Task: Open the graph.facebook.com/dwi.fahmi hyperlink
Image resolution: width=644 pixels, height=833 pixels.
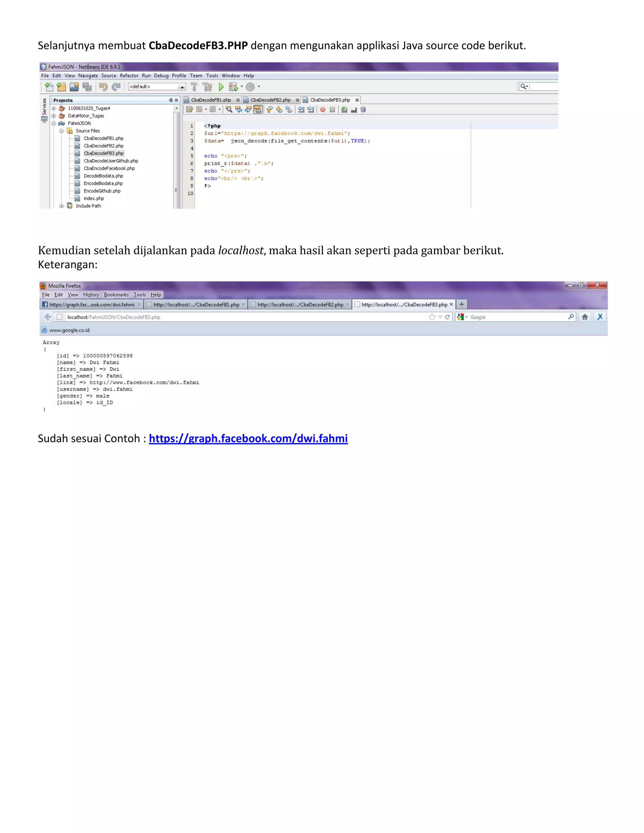Action: [248, 439]
